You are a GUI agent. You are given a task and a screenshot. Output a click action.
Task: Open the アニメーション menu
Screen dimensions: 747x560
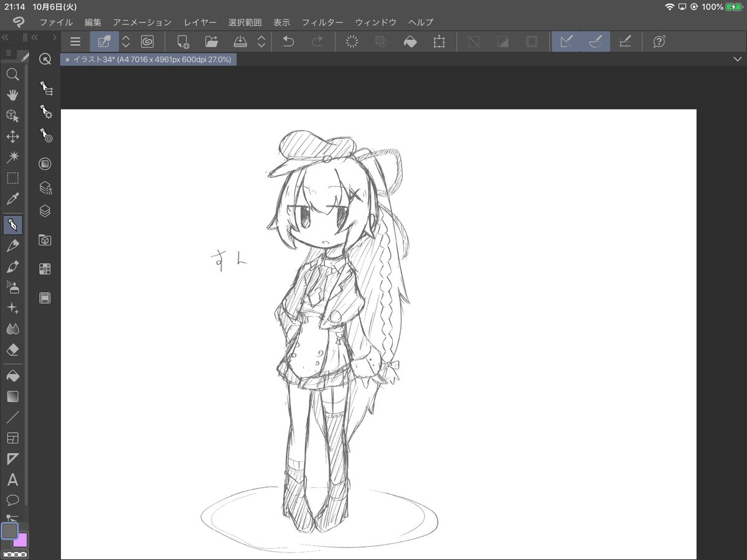coord(142,22)
